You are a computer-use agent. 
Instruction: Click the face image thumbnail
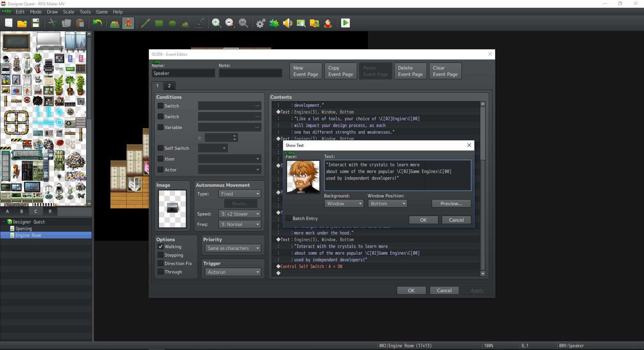(x=303, y=177)
